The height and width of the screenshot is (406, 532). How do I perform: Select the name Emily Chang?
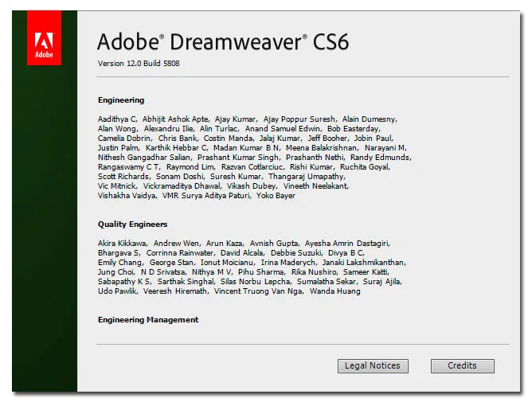point(119,263)
